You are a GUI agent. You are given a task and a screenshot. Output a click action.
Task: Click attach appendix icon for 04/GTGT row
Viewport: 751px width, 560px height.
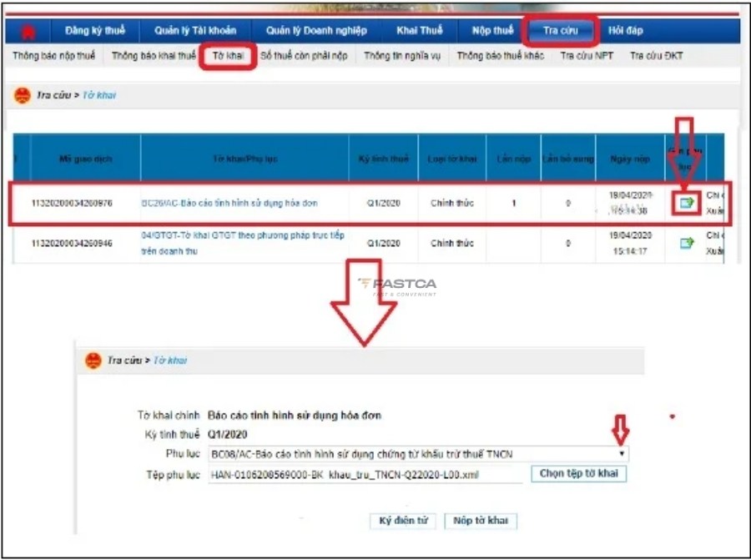686,243
